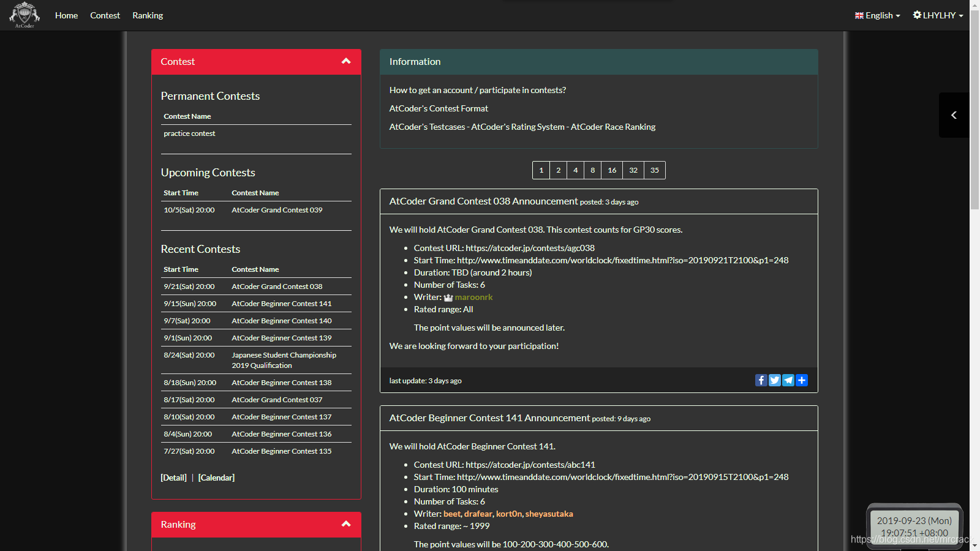Open AtCoder Race Ranking link
The image size is (980, 551).
click(x=613, y=127)
